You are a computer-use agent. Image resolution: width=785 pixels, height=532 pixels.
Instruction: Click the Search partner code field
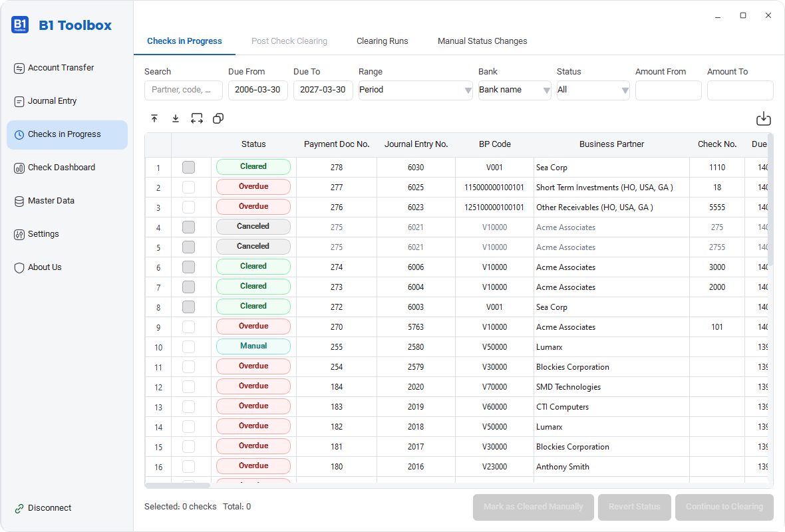[183, 90]
